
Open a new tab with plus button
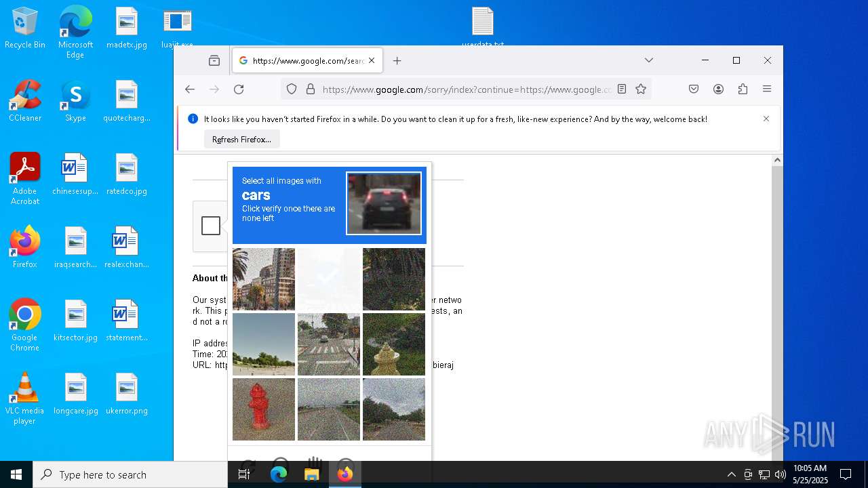tap(397, 60)
